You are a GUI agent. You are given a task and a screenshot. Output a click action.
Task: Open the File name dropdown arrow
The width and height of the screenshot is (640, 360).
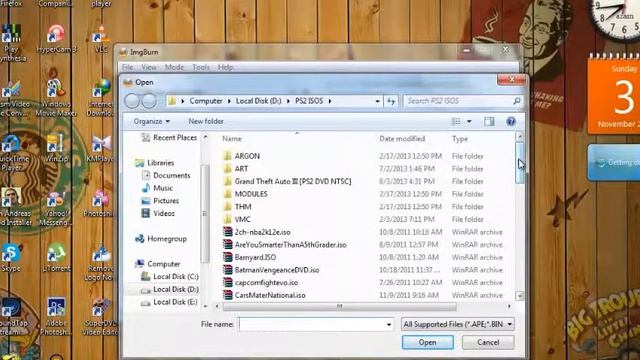389,324
